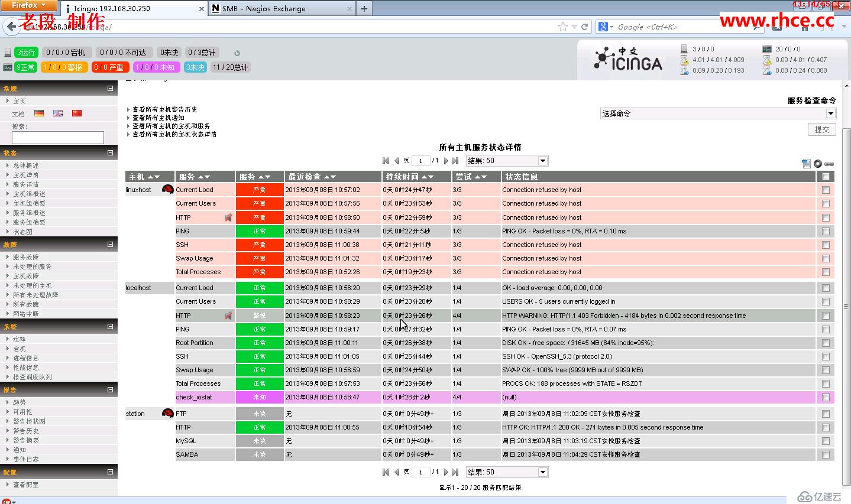Collapse 配置 sidebar section
Screen dimensions: 851x504
(x=110, y=472)
